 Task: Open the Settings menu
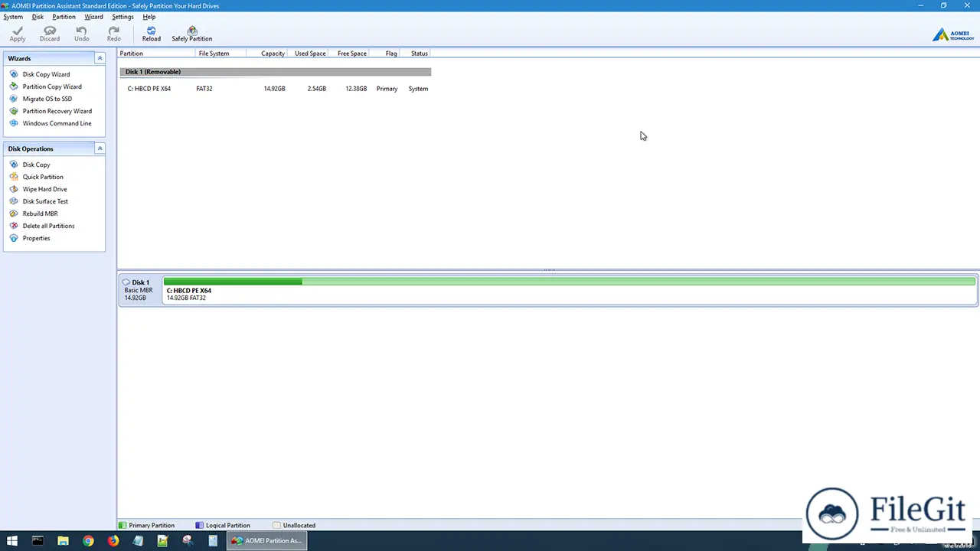coord(122,17)
